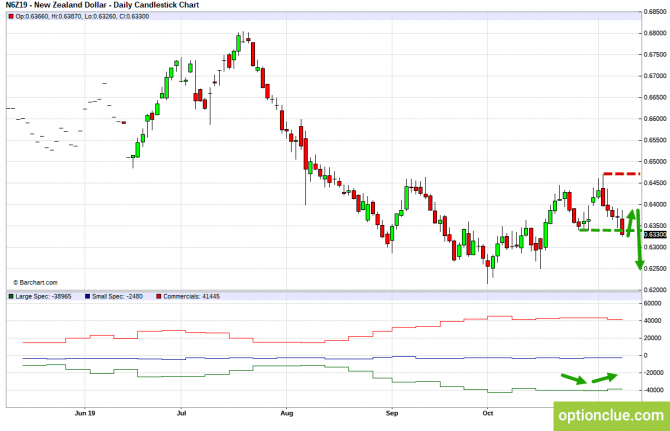Image resolution: width=670 pixels, height=431 pixels.
Task: Click the optionclue.com banner
Action: [x=611, y=416]
